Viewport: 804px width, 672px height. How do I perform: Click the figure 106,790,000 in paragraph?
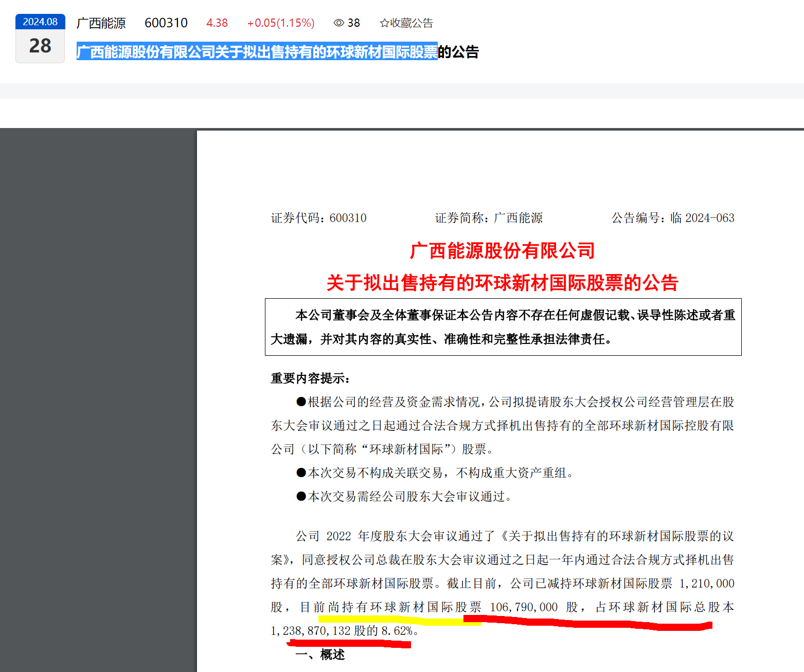tap(524, 607)
